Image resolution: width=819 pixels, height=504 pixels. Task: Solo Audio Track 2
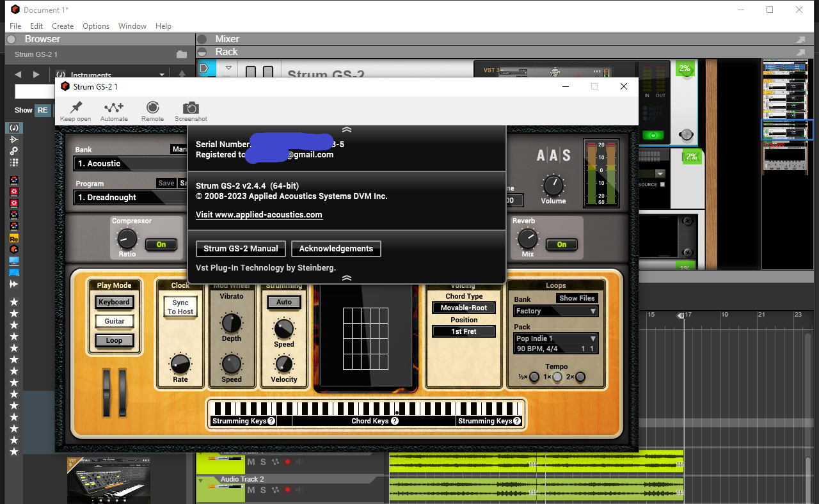click(x=263, y=490)
